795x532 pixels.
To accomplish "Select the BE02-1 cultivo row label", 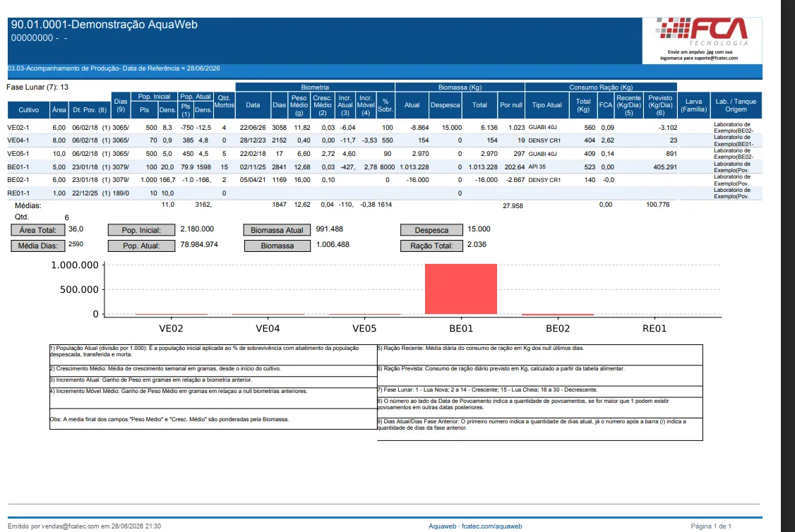I will pyautogui.click(x=18, y=180).
